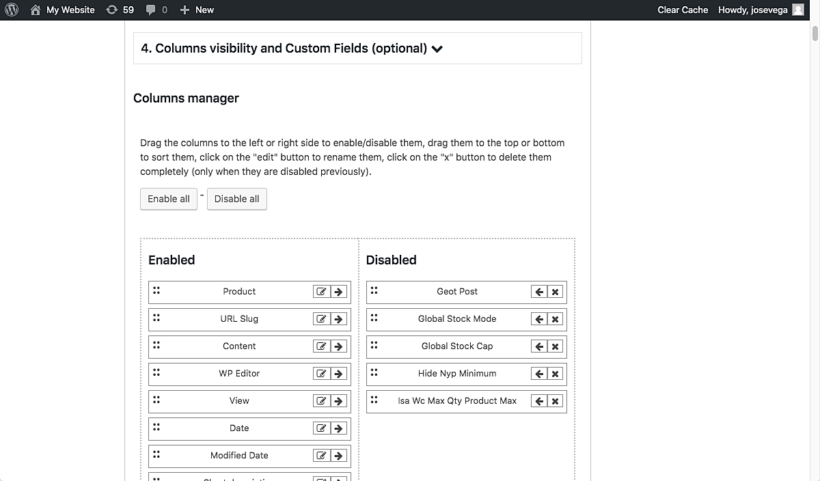Move URL Slug to disabled list
The height and width of the screenshot is (481, 820).
[338, 319]
